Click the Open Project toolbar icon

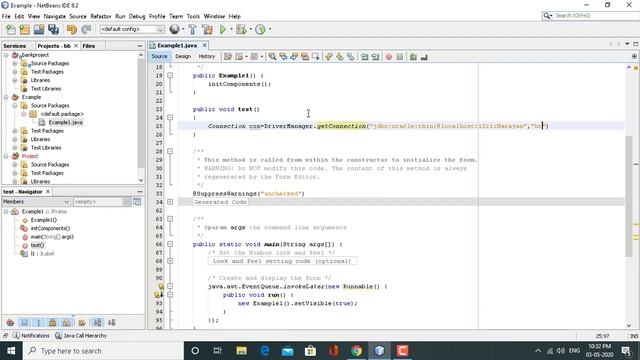pyautogui.click(x=39, y=29)
